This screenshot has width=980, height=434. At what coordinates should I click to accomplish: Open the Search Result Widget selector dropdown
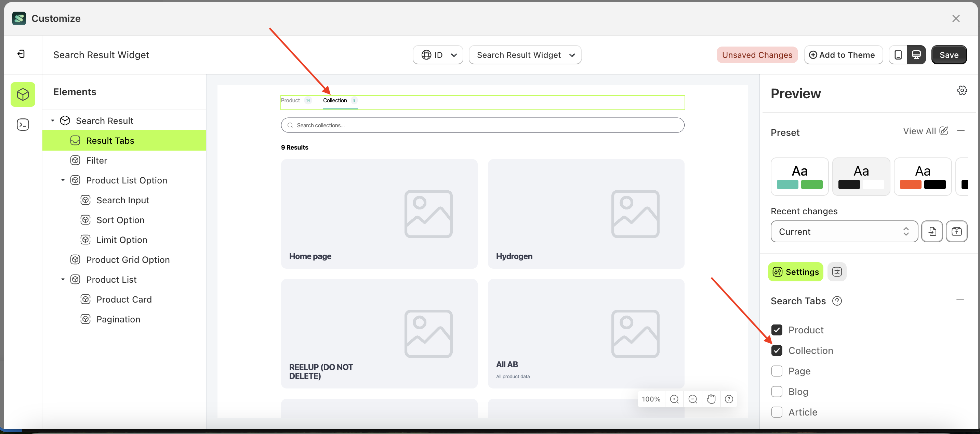coord(525,54)
